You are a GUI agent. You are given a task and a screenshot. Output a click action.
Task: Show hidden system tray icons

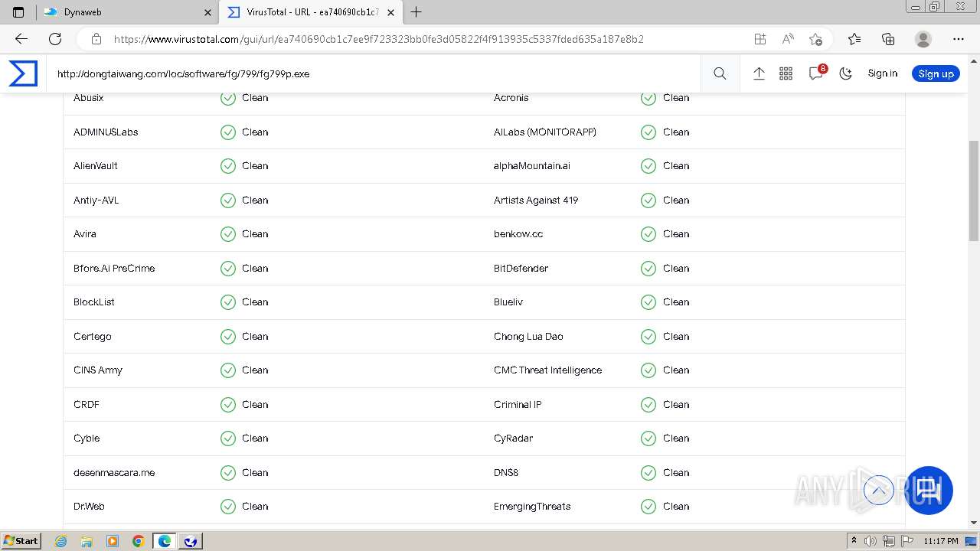click(854, 541)
